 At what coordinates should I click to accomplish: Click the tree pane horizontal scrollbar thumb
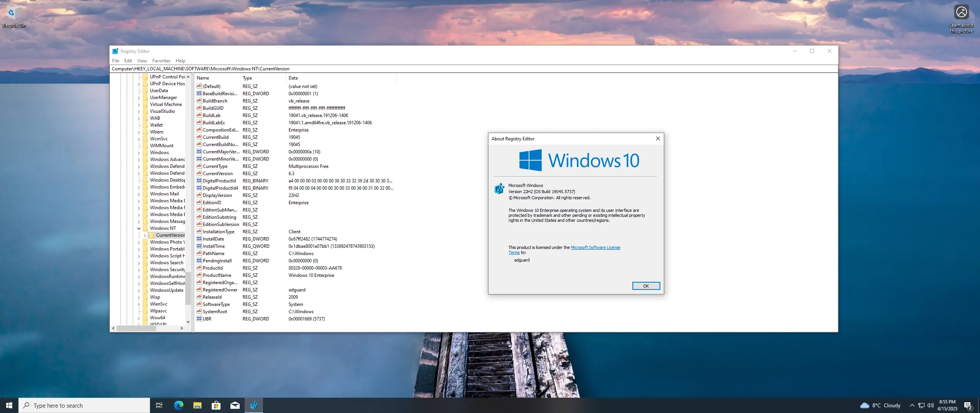coord(136,328)
